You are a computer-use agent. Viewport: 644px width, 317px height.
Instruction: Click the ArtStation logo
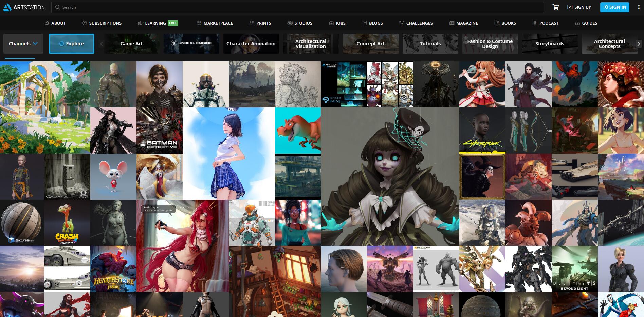pyautogui.click(x=24, y=7)
